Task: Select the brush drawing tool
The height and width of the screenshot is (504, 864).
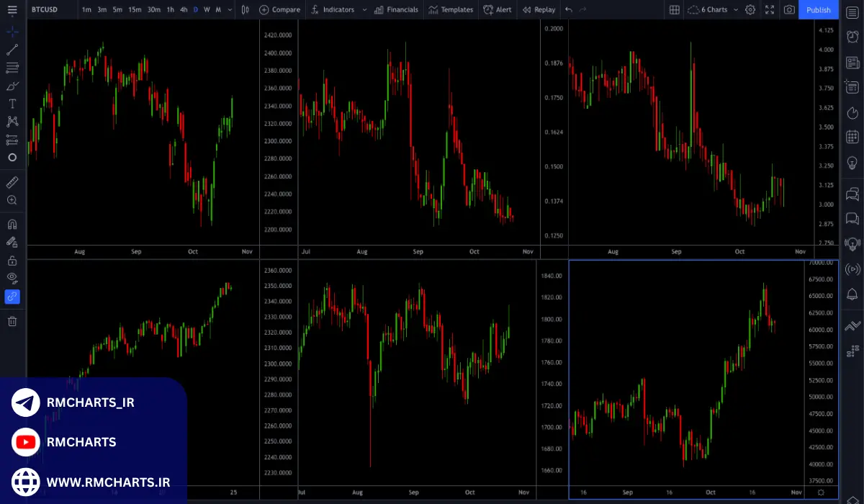Action: [12, 86]
